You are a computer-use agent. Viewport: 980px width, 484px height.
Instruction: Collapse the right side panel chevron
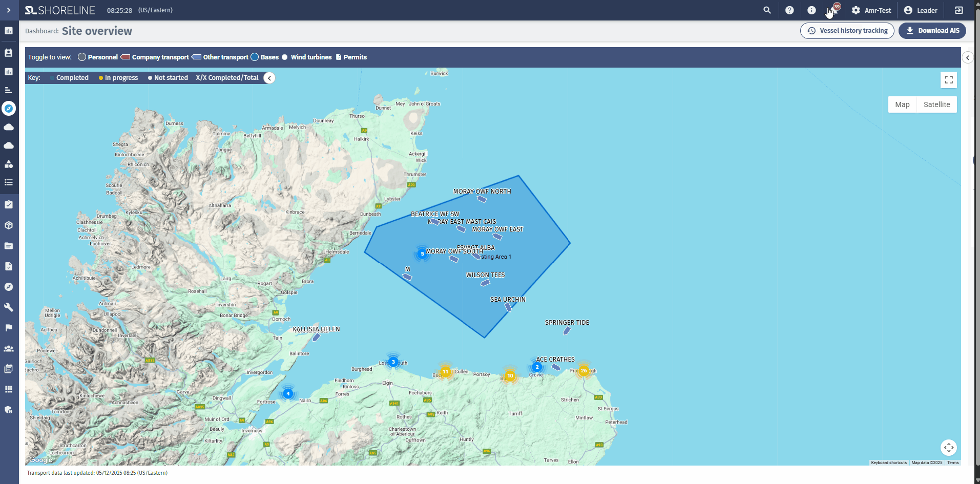(x=968, y=57)
